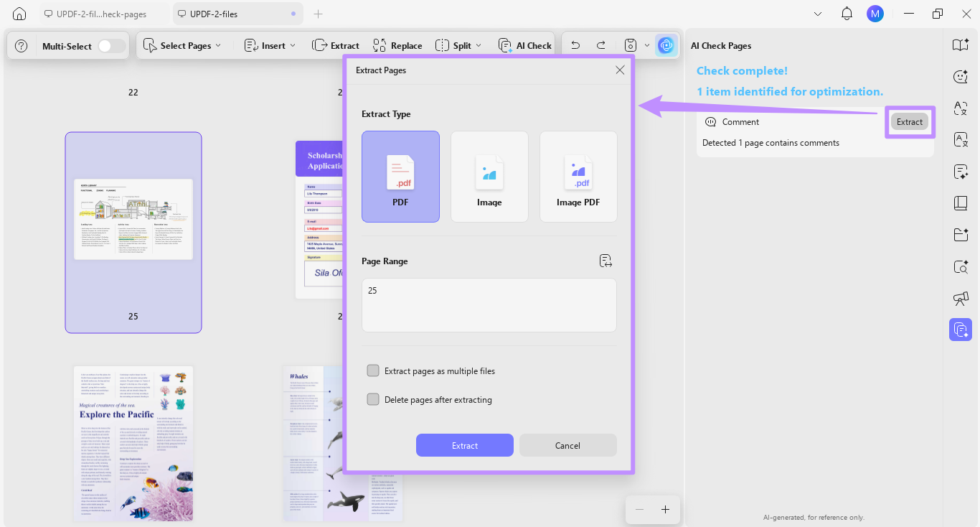Screen dimensions: 980x527
Task: Select Image extract type
Action: [x=489, y=177]
